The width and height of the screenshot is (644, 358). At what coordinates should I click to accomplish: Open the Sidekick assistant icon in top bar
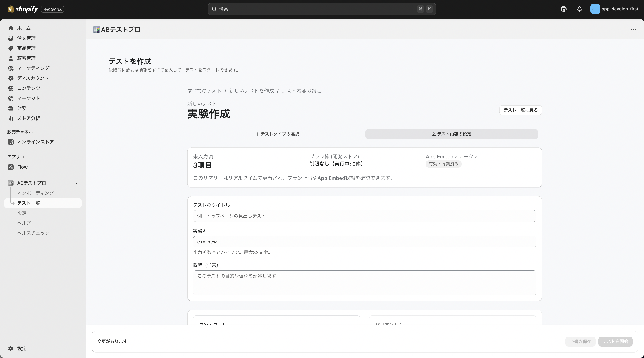(563, 9)
